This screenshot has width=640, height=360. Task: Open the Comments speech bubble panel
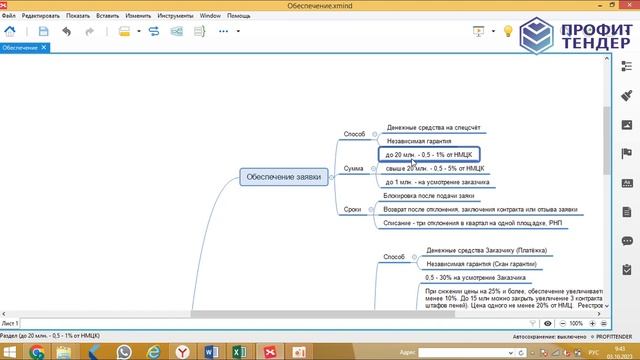[627, 241]
